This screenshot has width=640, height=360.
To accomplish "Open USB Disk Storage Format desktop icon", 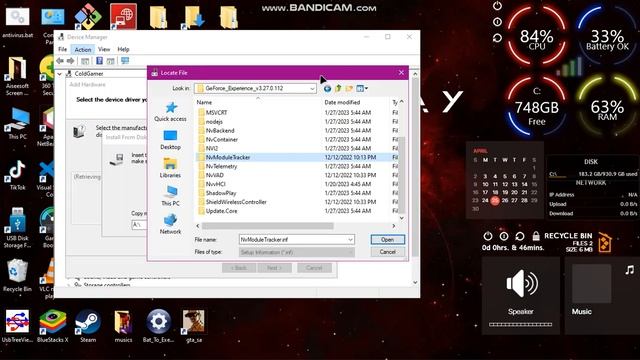I will [17, 227].
